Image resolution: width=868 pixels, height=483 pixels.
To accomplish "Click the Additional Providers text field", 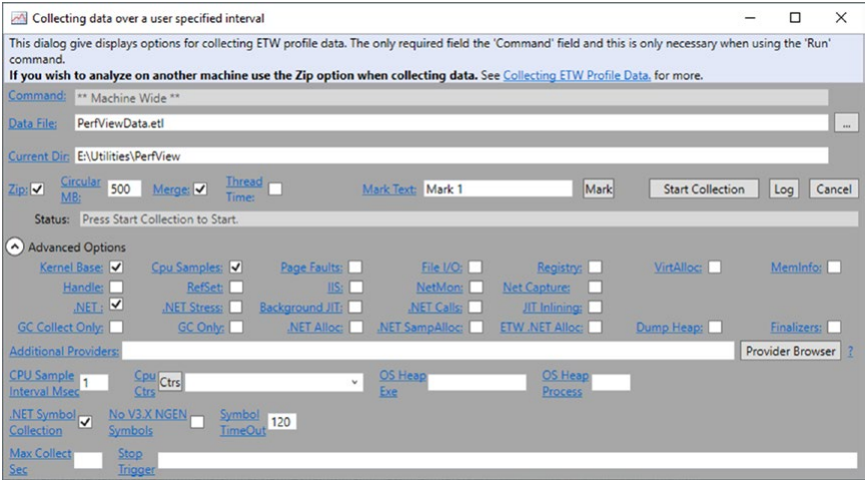I will click(x=428, y=350).
